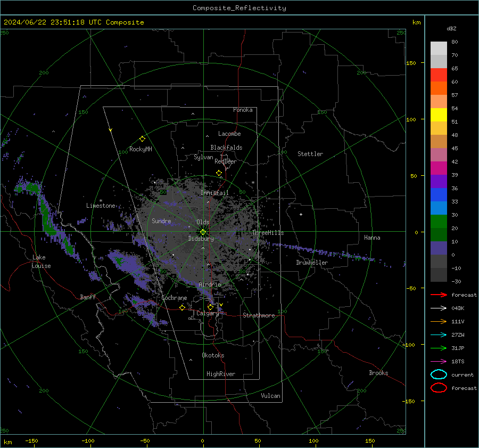The height and width of the screenshot is (448, 479).
Task: Click the Lake Louise label
Action: pos(42,262)
